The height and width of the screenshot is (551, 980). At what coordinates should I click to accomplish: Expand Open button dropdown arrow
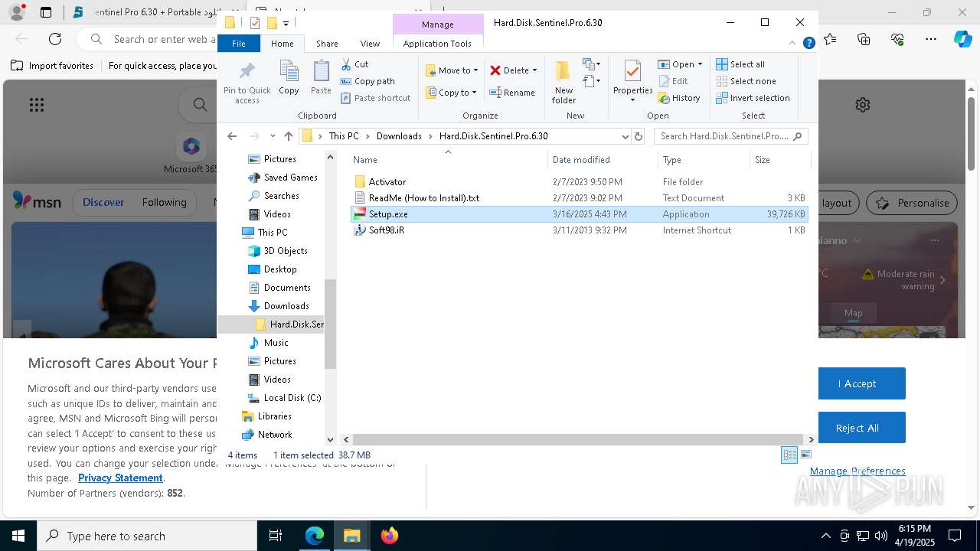(x=700, y=64)
